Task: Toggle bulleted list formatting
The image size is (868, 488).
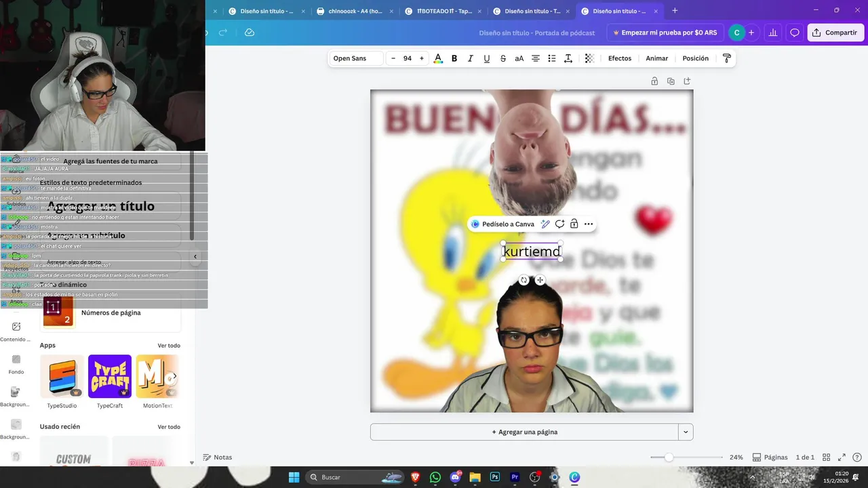Action: (552, 58)
